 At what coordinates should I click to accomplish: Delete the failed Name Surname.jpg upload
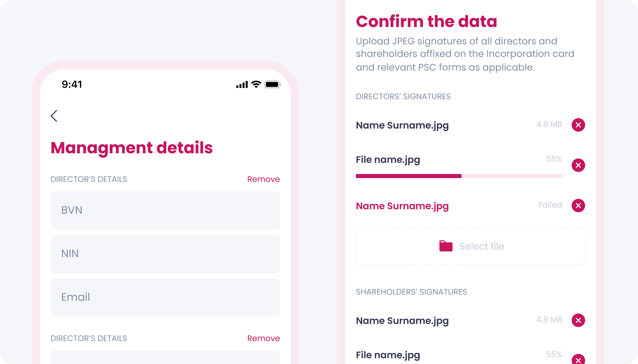pyautogui.click(x=578, y=205)
